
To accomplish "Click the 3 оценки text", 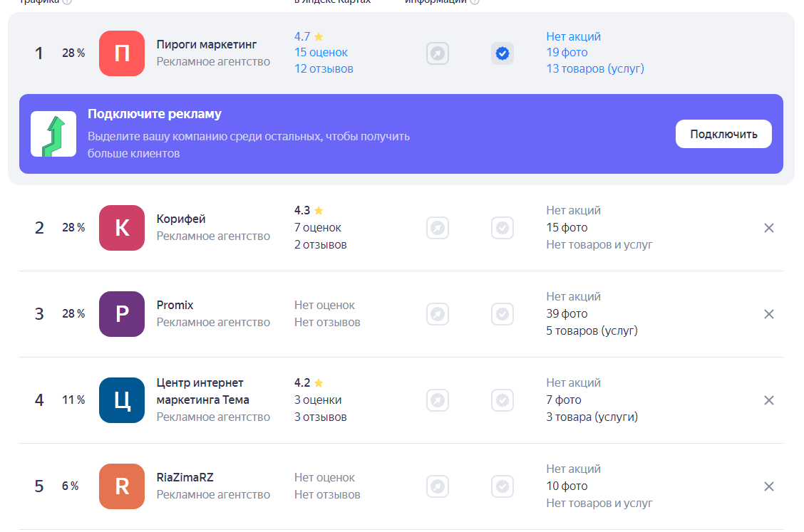I will click(317, 400).
